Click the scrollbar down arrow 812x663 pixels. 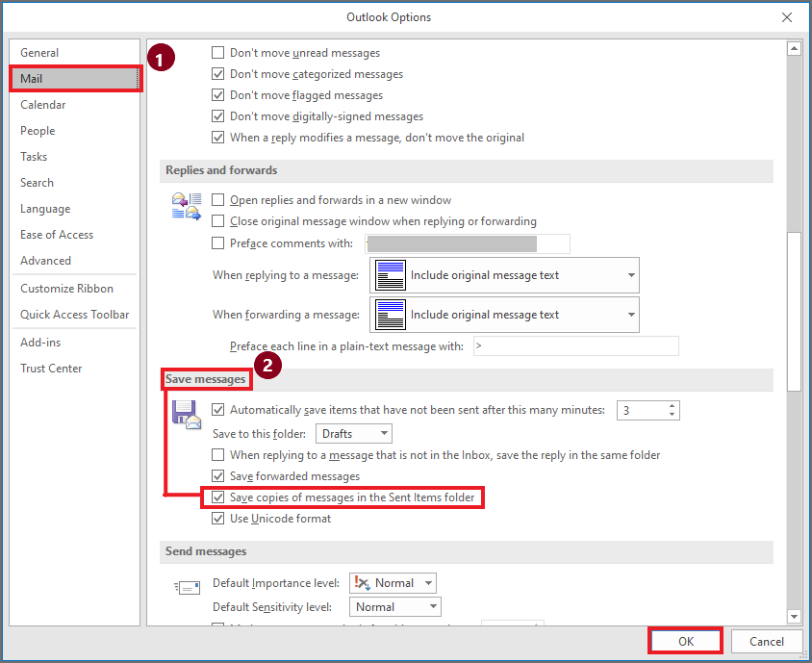tap(794, 616)
